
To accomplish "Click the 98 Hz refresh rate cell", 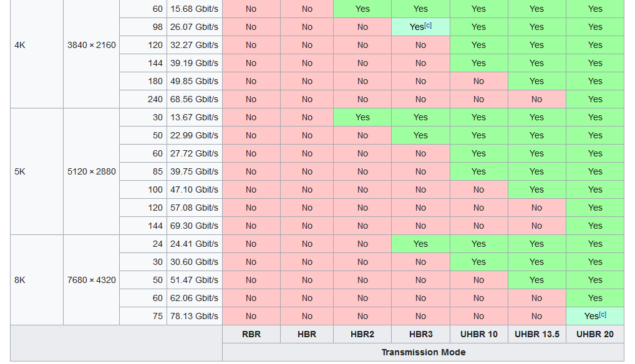I will [x=143, y=27].
